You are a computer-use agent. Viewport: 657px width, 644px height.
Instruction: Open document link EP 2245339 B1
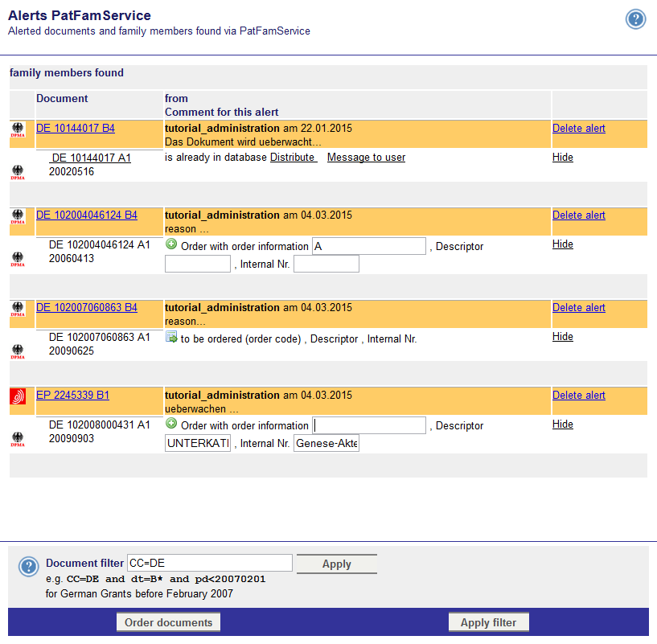(72, 396)
